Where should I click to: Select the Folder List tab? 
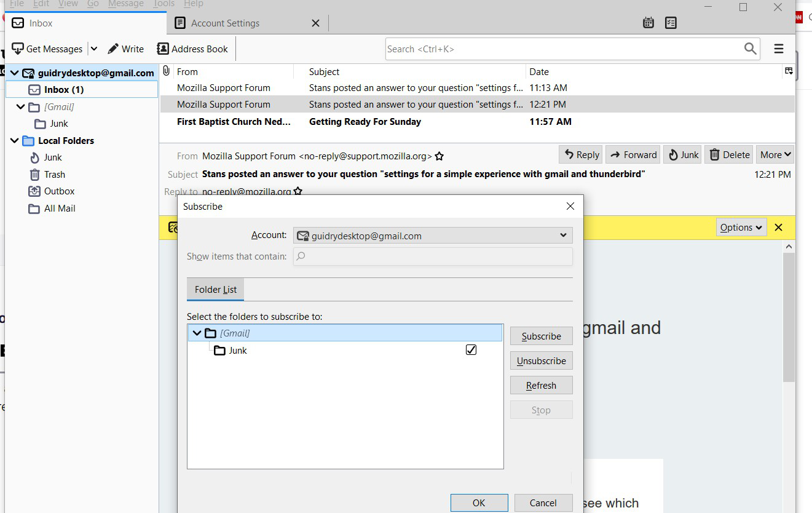point(216,289)
